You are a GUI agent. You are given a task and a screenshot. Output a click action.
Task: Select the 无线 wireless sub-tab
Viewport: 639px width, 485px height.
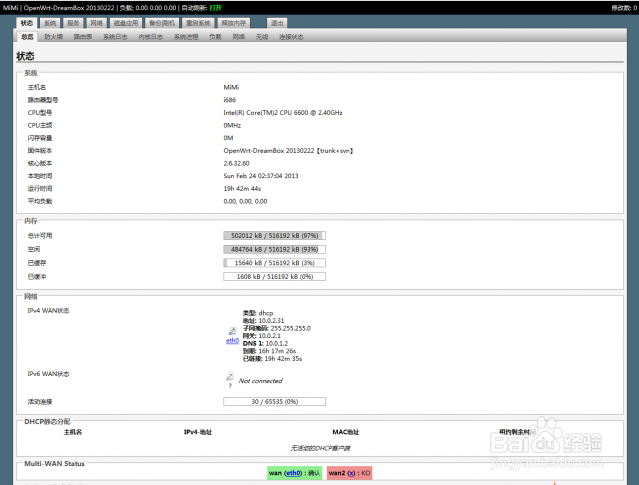pos(262,37)
